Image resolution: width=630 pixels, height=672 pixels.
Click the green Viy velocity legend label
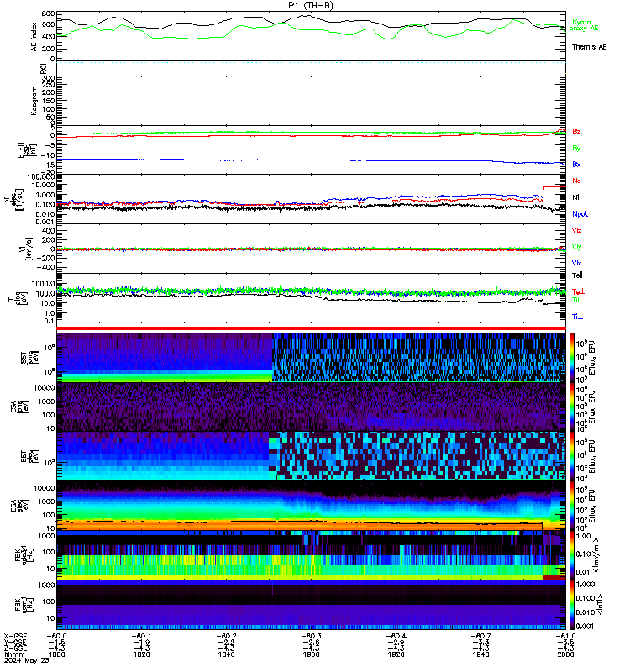coord(576,247)
